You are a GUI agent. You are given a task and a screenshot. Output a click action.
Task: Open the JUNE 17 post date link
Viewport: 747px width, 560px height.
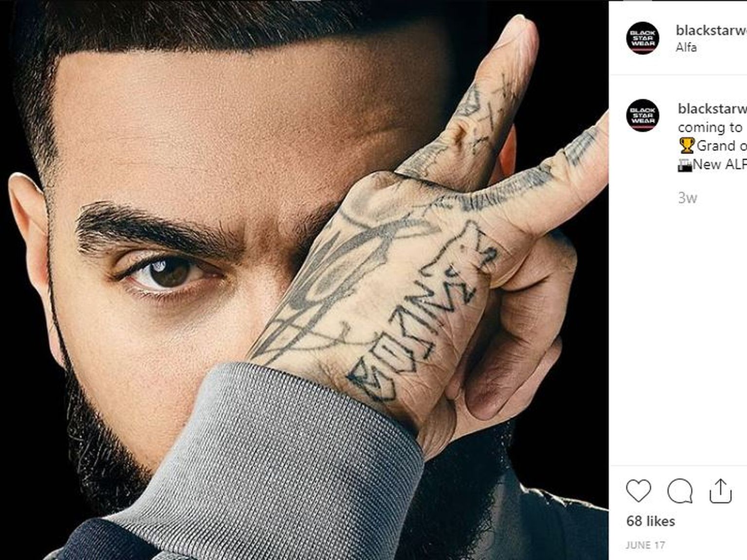point(645,545)
